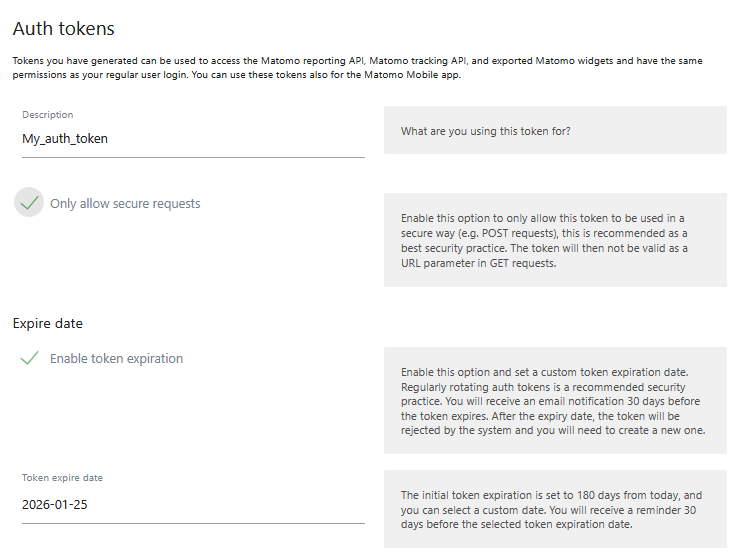
Task: Click the small 'Description' field label
Action: tap(48, 115)
